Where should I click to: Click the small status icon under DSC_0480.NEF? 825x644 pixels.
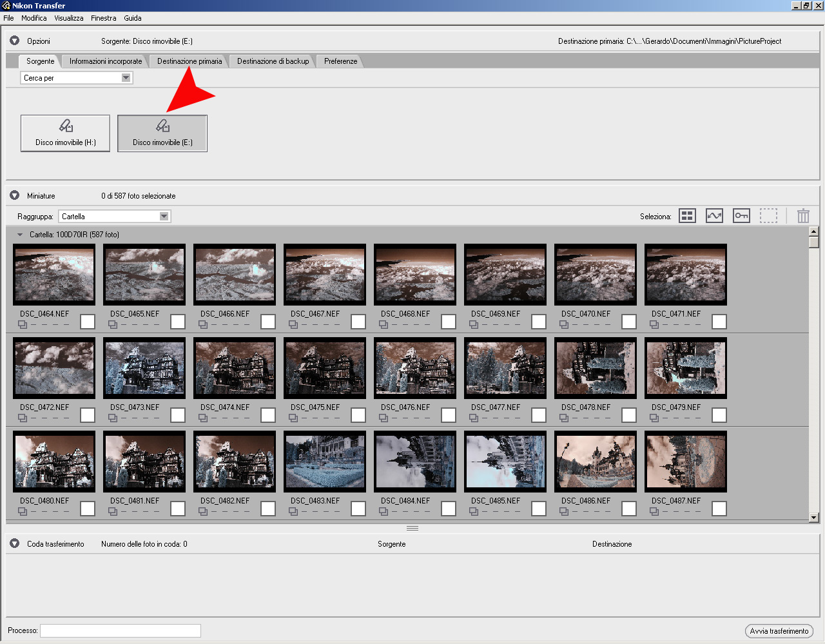23,511
